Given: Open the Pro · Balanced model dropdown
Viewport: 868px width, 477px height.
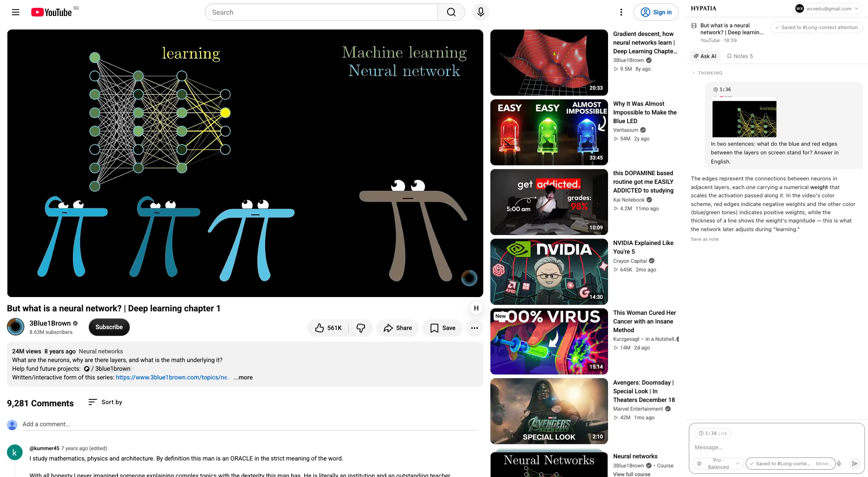Looking at the screenshot, I should point(718,464).
